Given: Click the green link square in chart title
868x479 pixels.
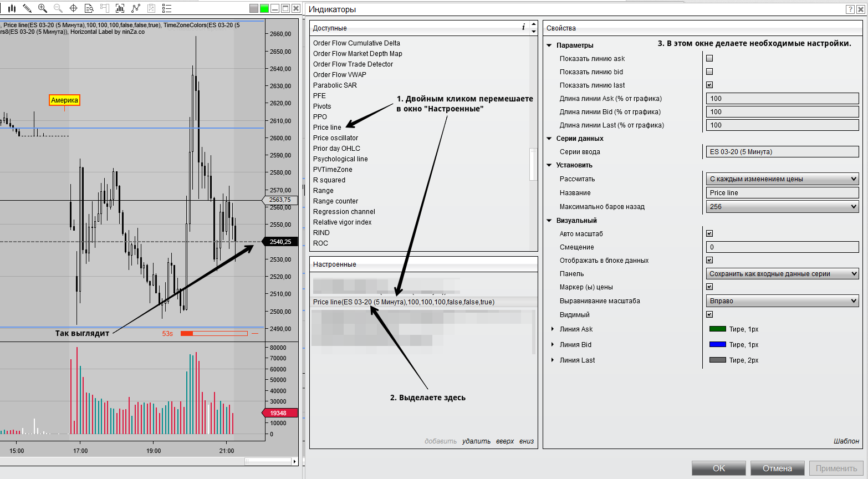Looking at the screenshot, I should point(264,8).
